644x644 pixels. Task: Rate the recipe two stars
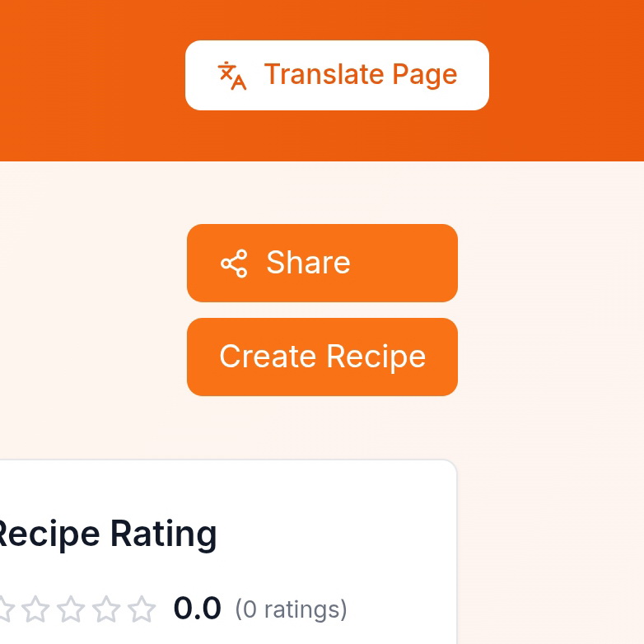36,609
